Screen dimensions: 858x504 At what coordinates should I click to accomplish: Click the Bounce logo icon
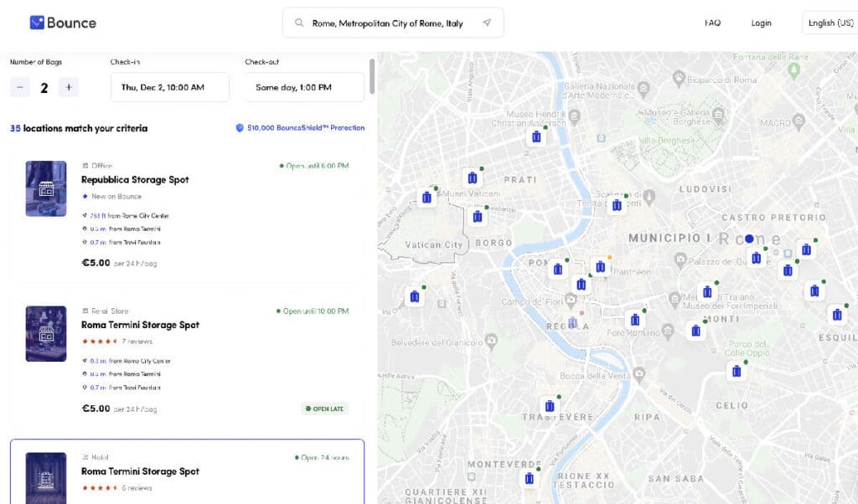click(37, 23)
